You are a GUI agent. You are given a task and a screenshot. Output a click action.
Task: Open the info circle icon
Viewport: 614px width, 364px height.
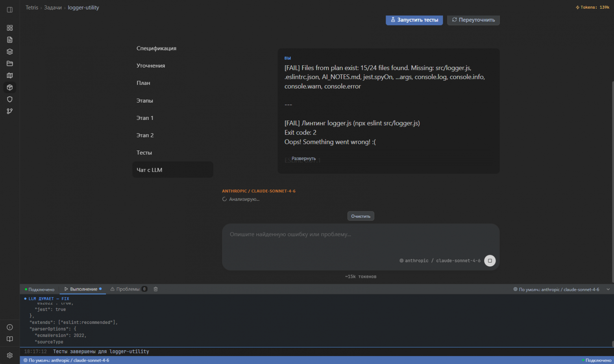pos(10,327)
